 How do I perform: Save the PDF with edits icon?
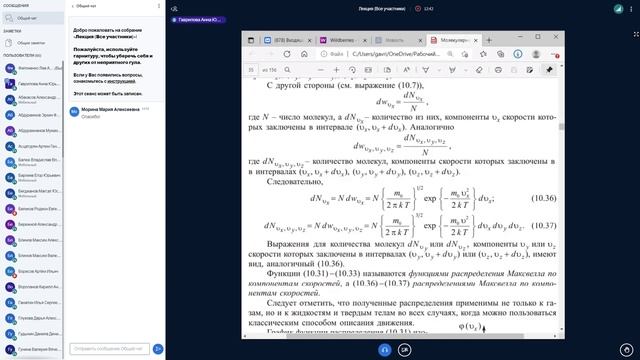click(530, 70)
